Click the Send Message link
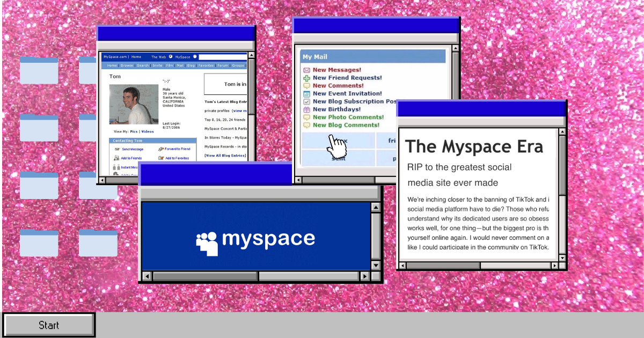 tap(133, 149)
